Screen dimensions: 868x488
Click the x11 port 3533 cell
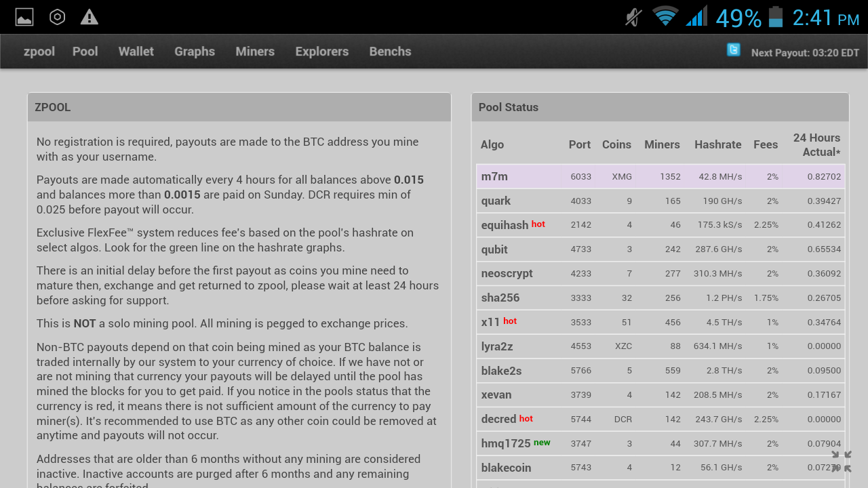pyautogui.click(x=581, y=322)
